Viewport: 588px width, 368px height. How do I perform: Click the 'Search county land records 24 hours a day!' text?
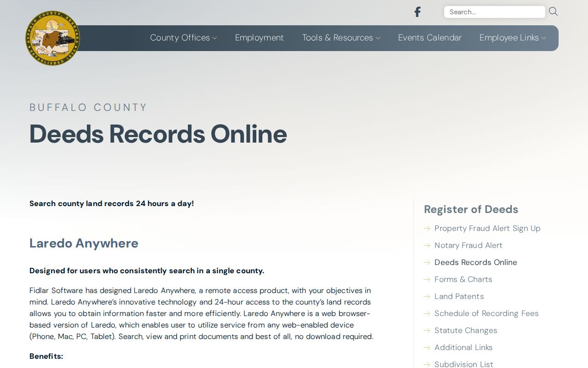[112, 203]
